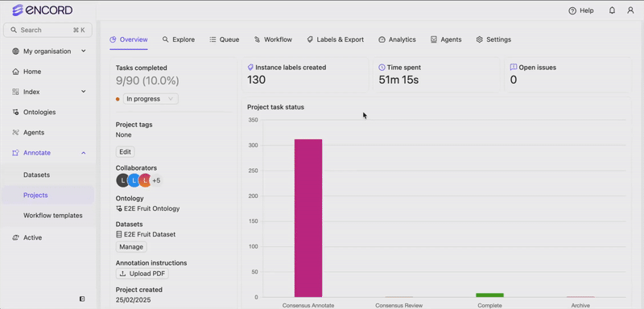Collapse the sidebar using the panel icon
Screen dimensions: 644x309
(82, 299)
